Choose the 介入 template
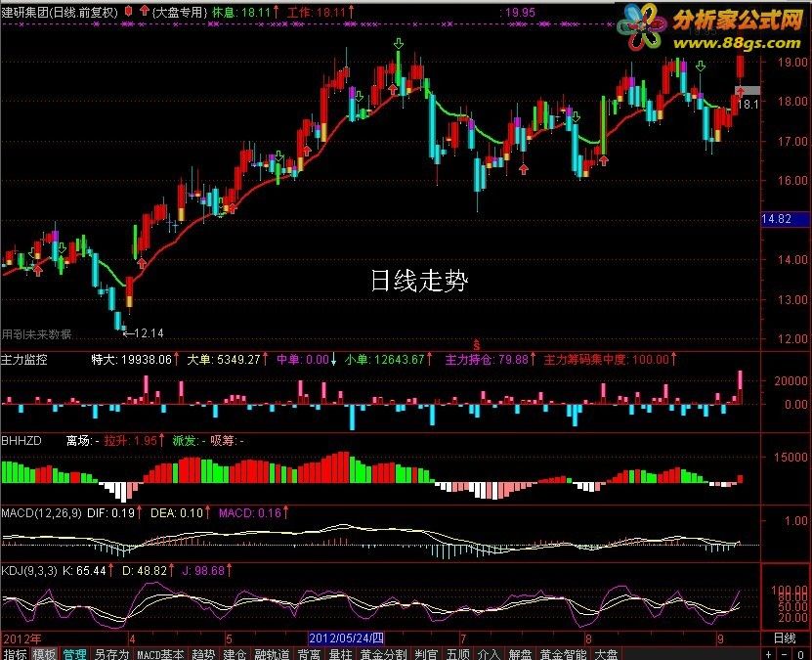Viewport: 812px width, 660px height. (489, 654)
